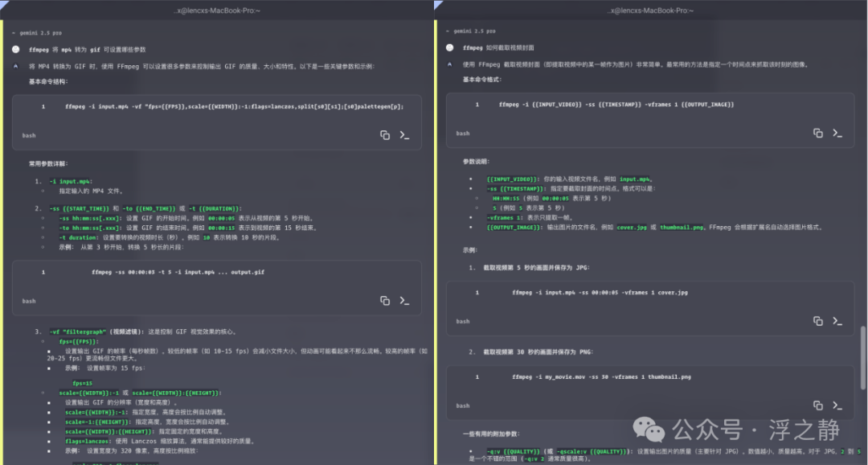Click 'gemini 2.5 pro' label in left window

point(40,33)
